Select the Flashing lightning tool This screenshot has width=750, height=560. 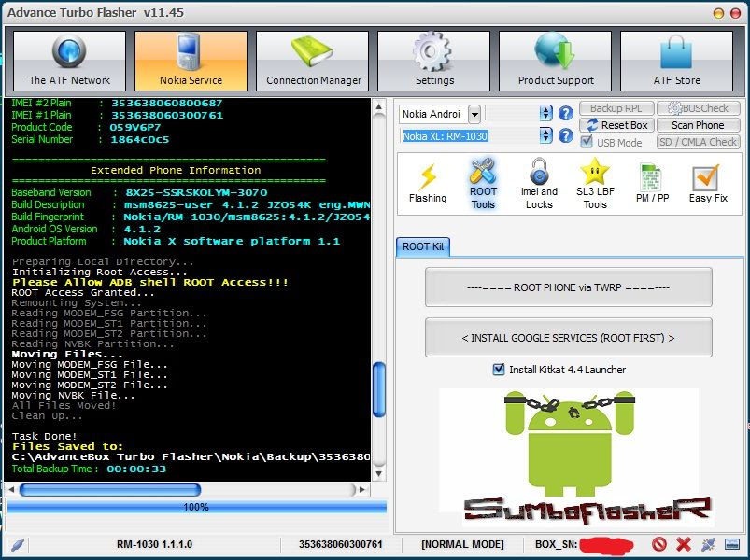428,184
